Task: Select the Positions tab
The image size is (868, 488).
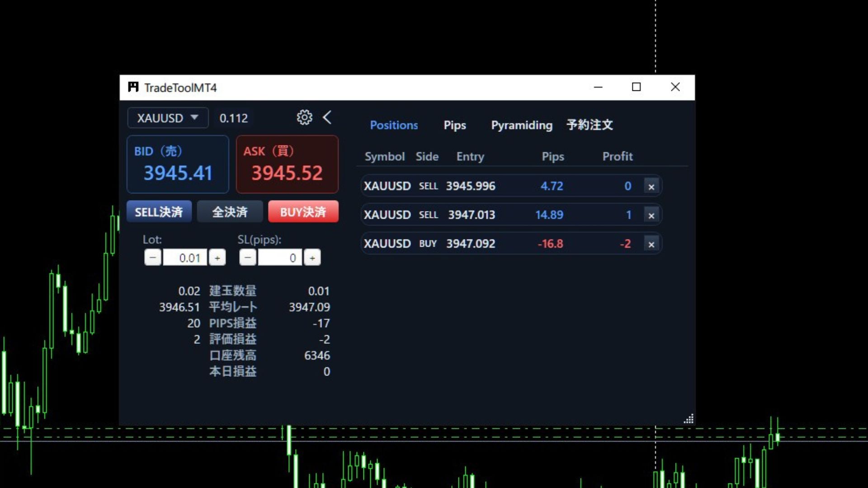Action: pos(394,125)
